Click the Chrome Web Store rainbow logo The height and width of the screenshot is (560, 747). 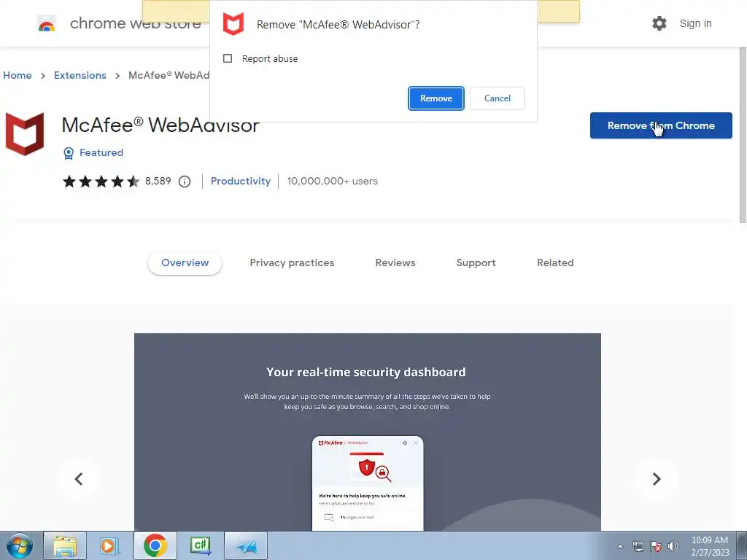[x=47, y=23]
